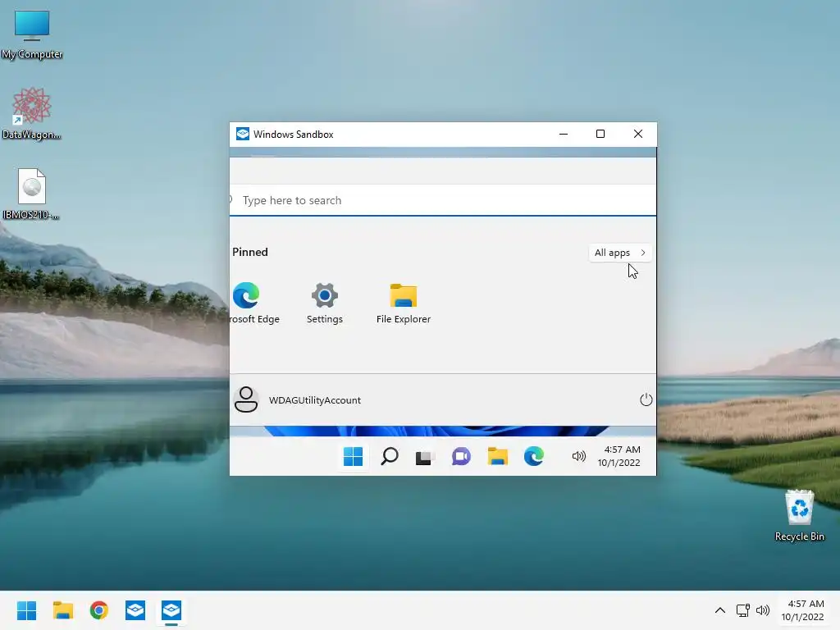Click the Type here to search field
Screen dimensions: 840x630
point(443,200)
